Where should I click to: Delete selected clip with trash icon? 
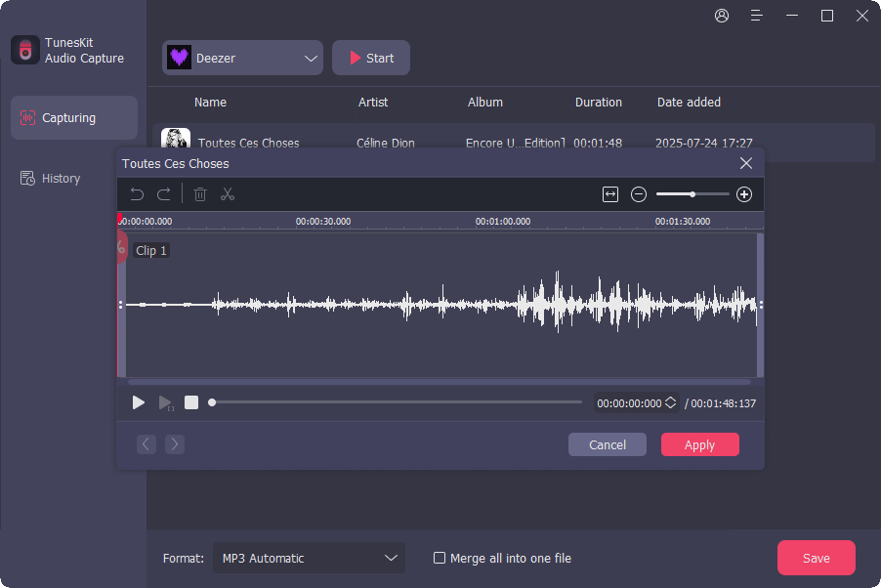200,194
